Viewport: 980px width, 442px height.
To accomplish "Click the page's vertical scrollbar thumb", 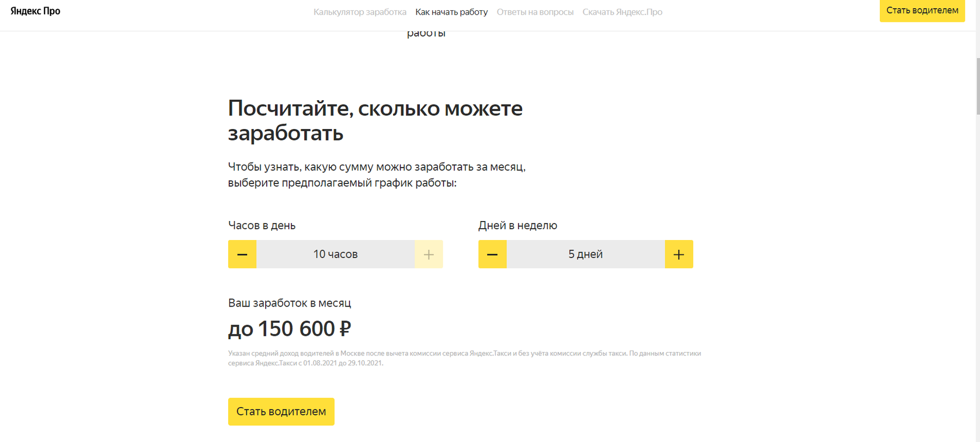I will point(977,86).
